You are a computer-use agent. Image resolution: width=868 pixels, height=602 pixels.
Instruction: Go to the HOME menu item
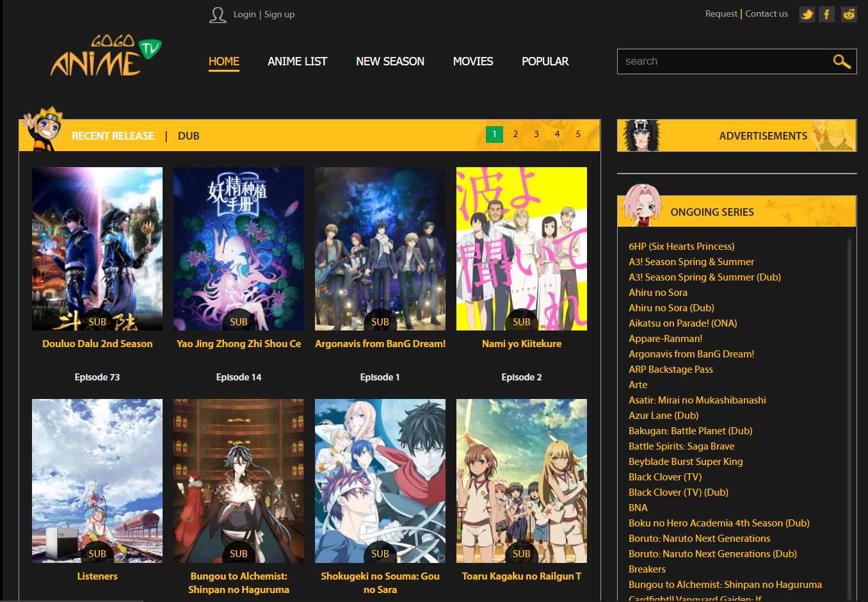(224, 61)
